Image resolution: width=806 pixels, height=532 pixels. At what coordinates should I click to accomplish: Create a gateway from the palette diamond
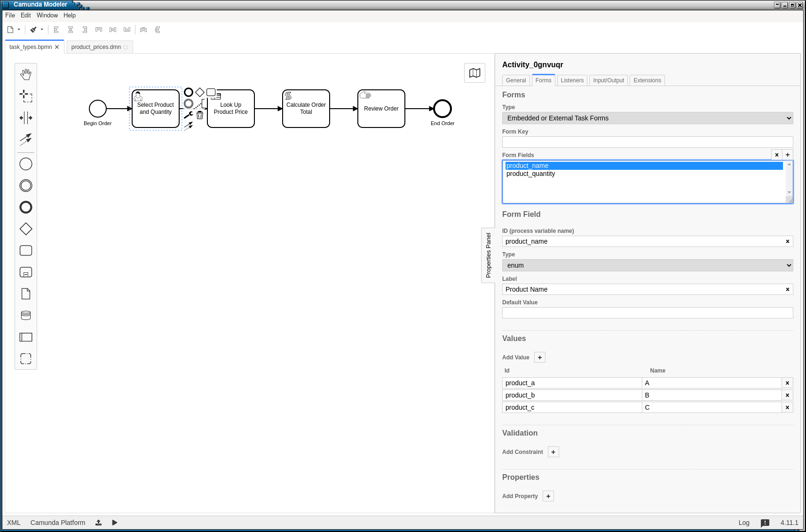coord(26,229)
